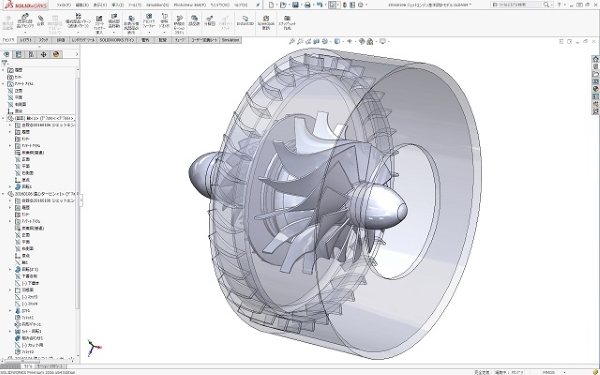The height and width of the screenshot is (375, 600).
Task: Collapse the shaft component tree node
Action: pos(3,118)
